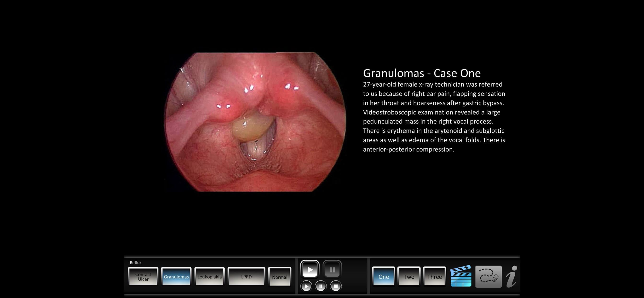Pause video with small round pause button

click(x=321, y=286)
